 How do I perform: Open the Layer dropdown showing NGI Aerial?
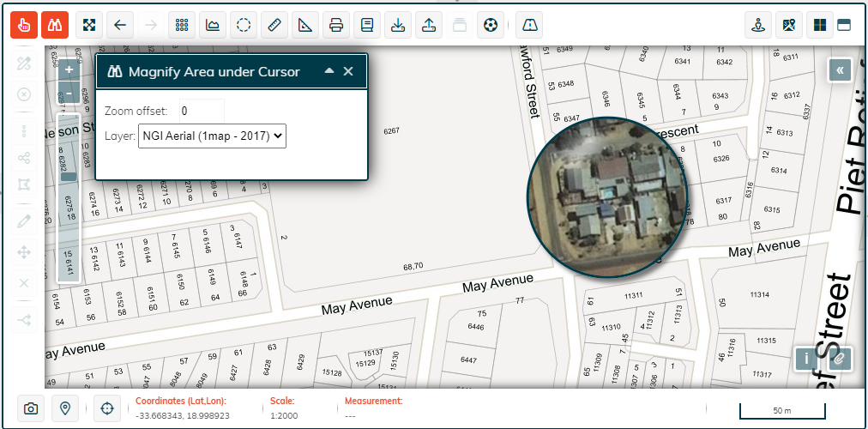[x=212, y=136]
